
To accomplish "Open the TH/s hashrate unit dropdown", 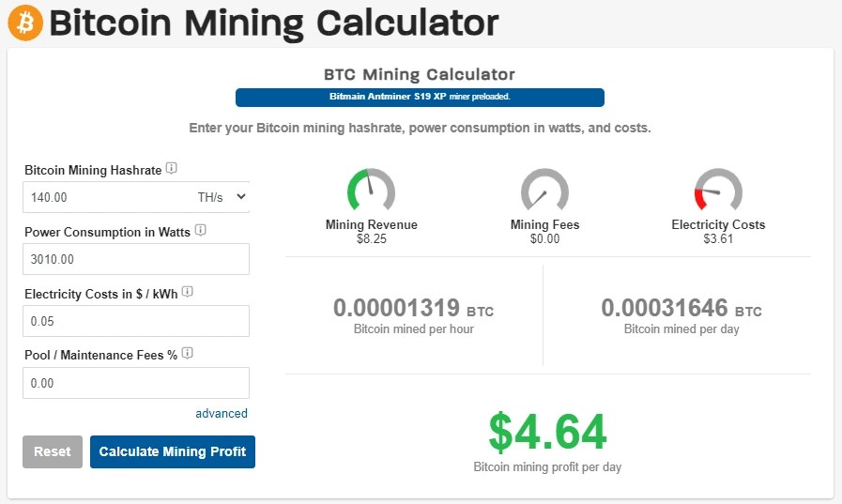I will 222,197.
